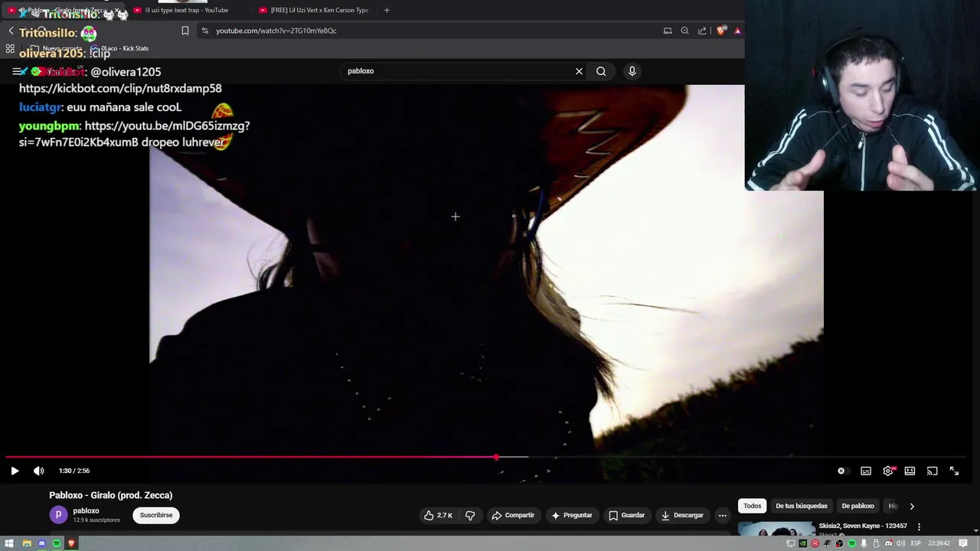Switch to the lil uzi type beat trap tab
Screen dimensions: 980x551
point(187,10)
